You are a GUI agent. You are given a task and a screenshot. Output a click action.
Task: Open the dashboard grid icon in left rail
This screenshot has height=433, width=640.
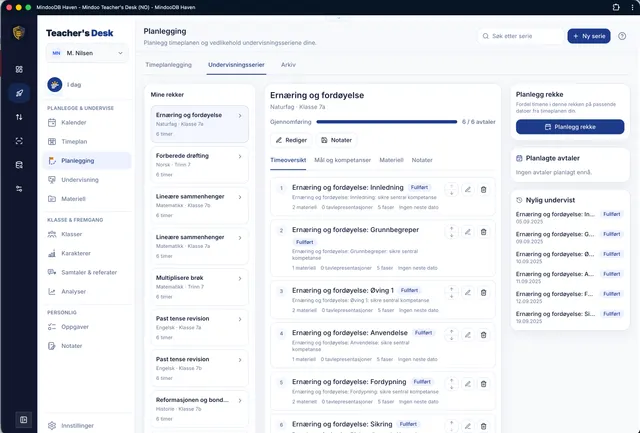tap(19, 69)
